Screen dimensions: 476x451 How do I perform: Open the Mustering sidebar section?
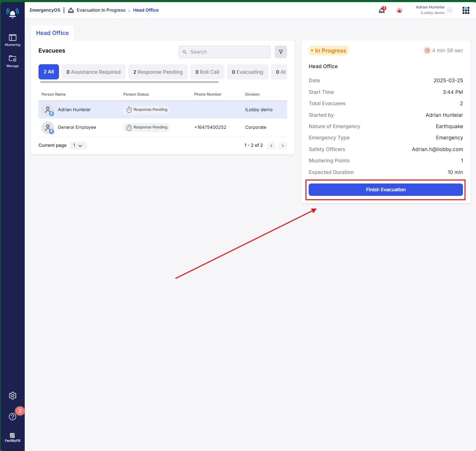pyautogui.click(x=12, y=40)
